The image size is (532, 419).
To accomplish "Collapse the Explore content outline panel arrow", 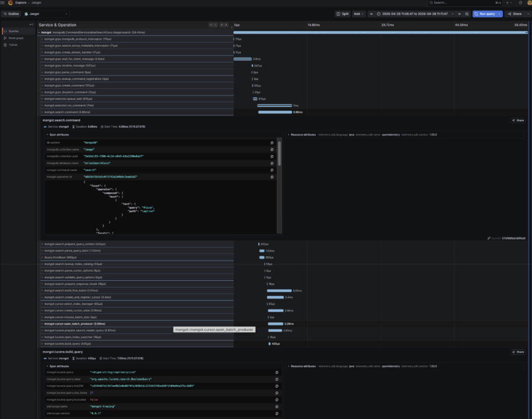I will pyautogui.click(x=31, y=24).
